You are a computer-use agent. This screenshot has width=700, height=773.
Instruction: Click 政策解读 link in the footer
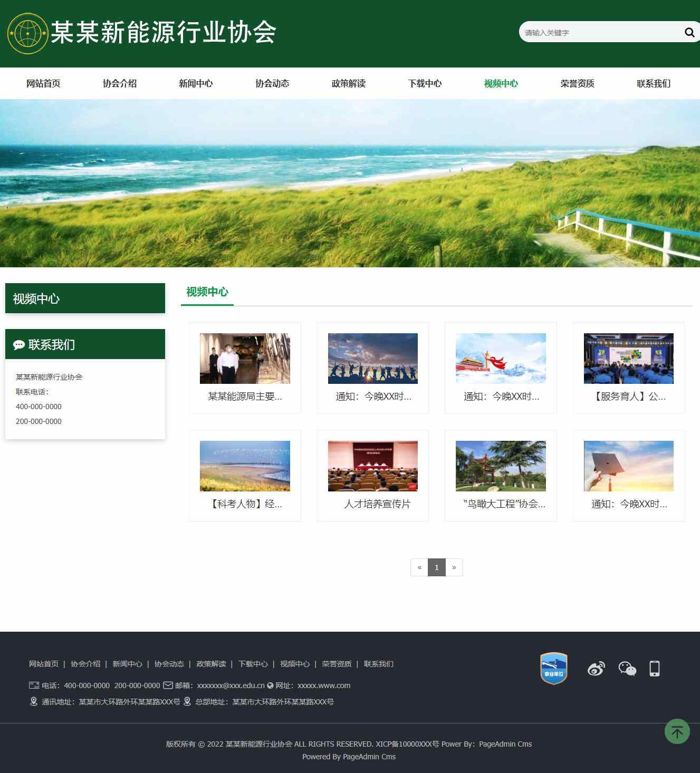tap(211, 664)
